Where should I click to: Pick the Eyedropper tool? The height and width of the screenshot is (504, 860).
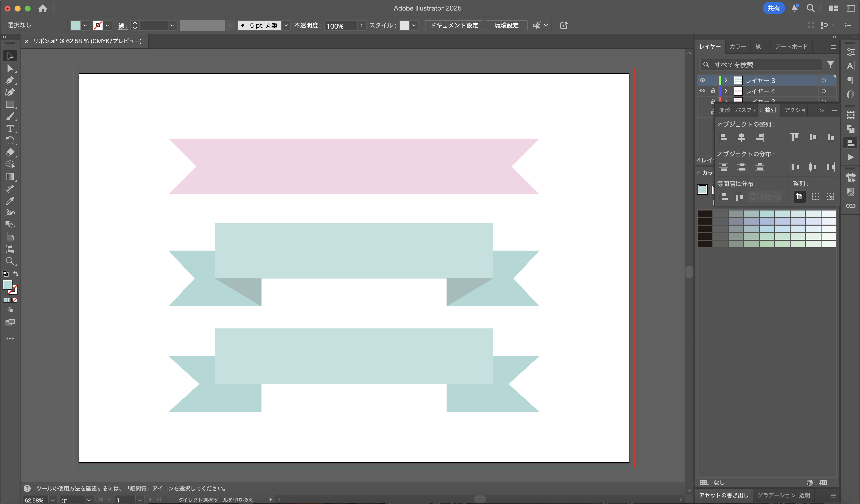(x=10, y=201)
